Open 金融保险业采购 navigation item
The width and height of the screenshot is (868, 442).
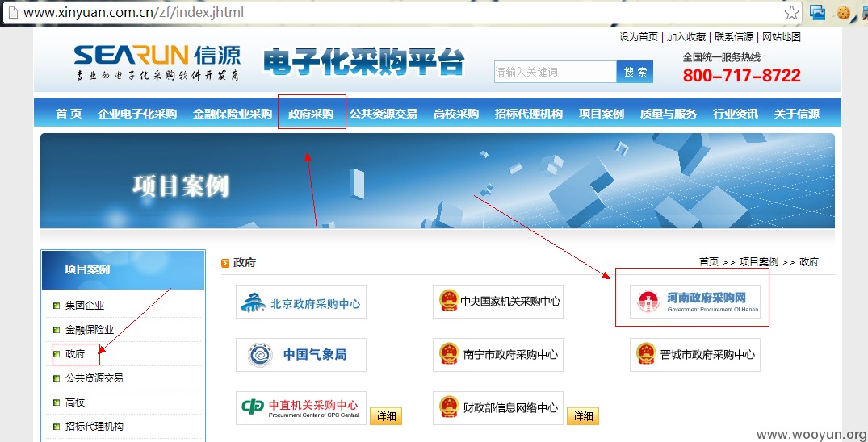[233, 114]
